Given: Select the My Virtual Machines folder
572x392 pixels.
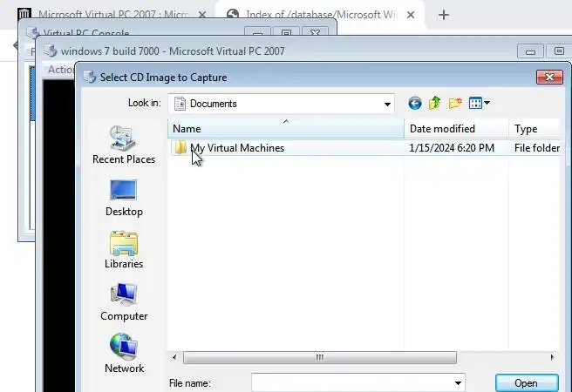Looking at the screenshot, I should tap(237, 148).
